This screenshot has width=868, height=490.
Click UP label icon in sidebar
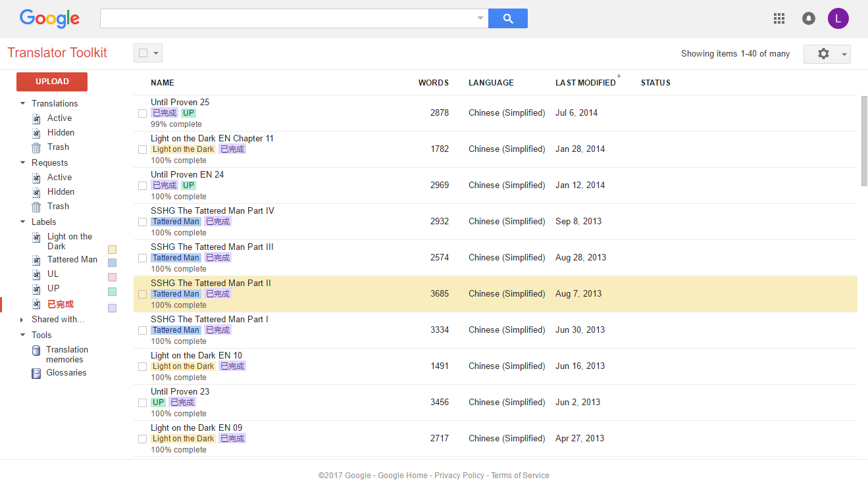[x=37, y=289]
